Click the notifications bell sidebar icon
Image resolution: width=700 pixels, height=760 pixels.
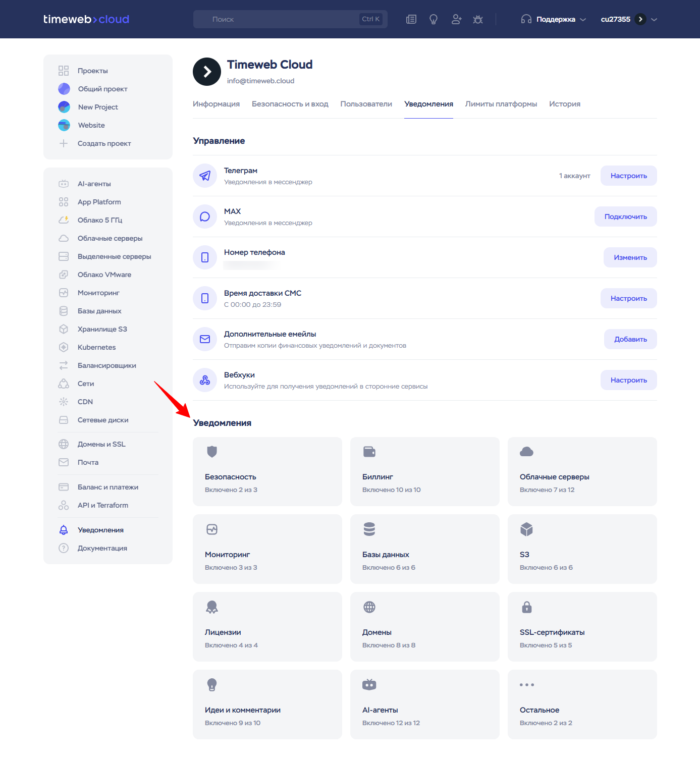pyautogui.click(x=64, y=530)
